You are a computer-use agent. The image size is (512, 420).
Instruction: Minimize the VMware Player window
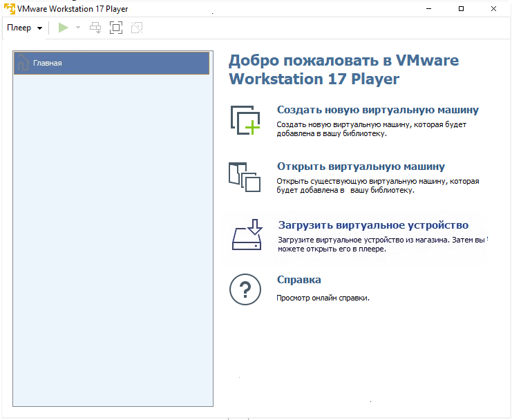428,9
